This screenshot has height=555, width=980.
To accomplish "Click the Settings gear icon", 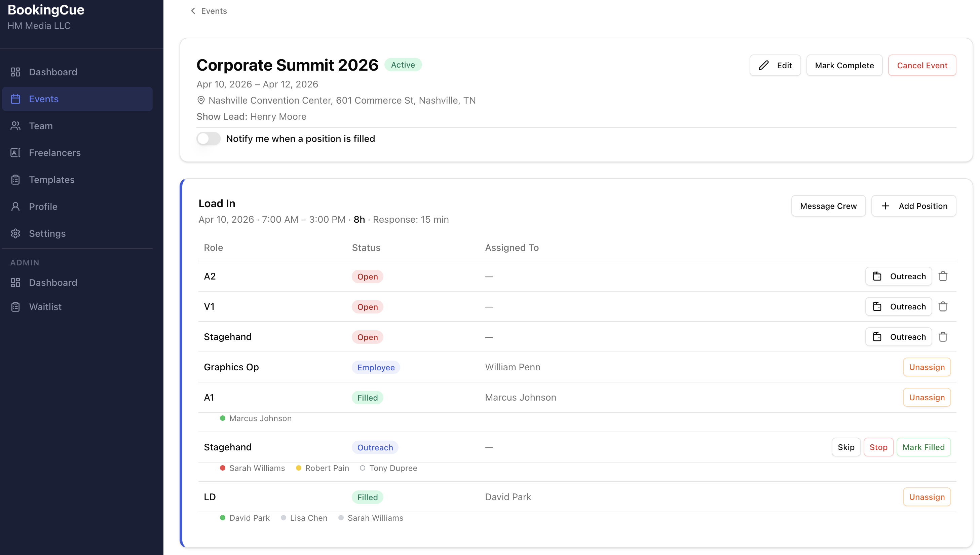I will pos(15,233).
